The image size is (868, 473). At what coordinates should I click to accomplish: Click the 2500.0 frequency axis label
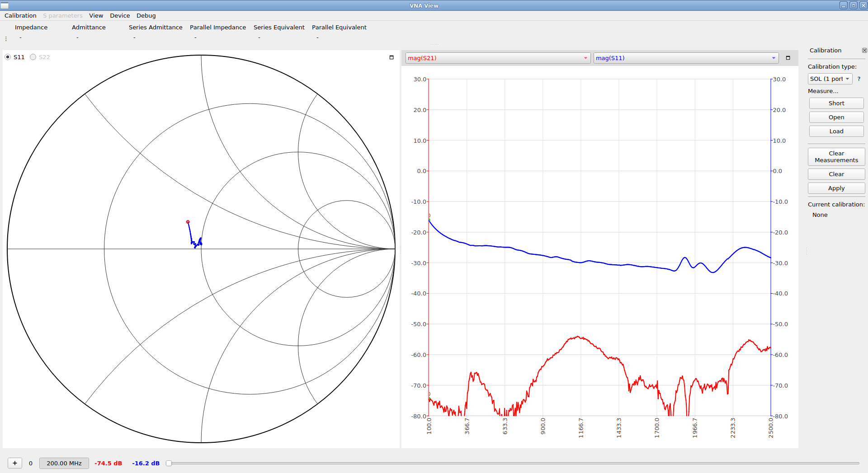[x=771, y=427]
